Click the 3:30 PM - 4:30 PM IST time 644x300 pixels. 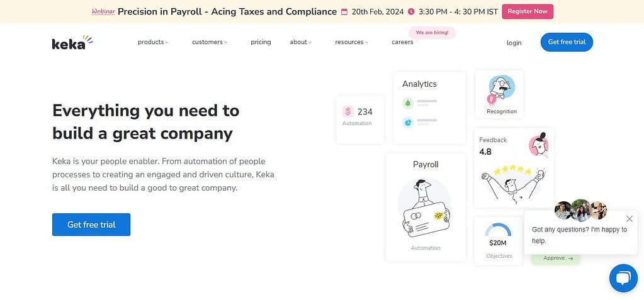[458, 11]
